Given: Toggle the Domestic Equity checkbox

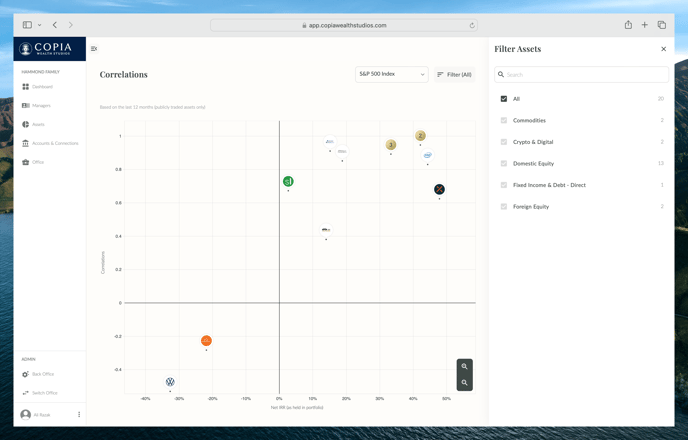Looking at the screenshot, I should click(x=504, y=164).
